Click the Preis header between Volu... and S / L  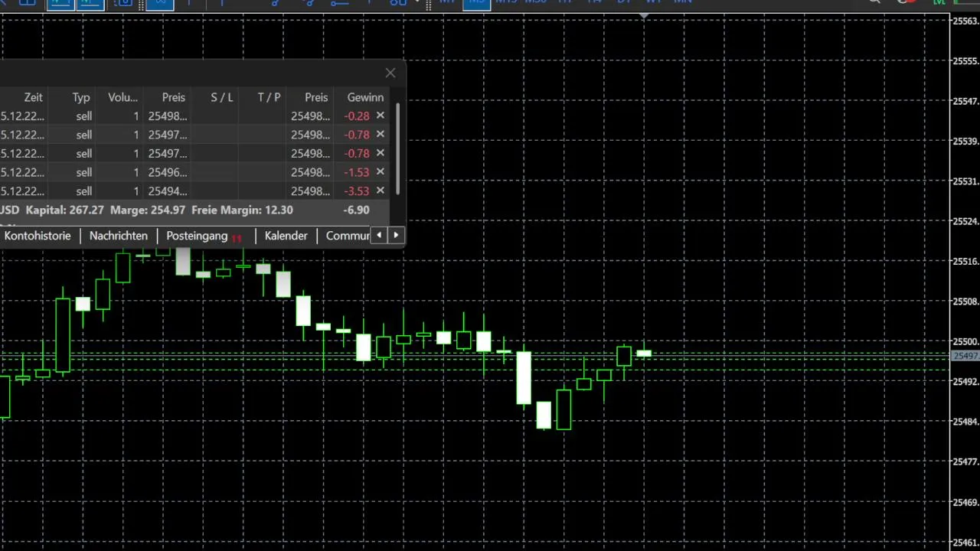[x=174, y=97]
